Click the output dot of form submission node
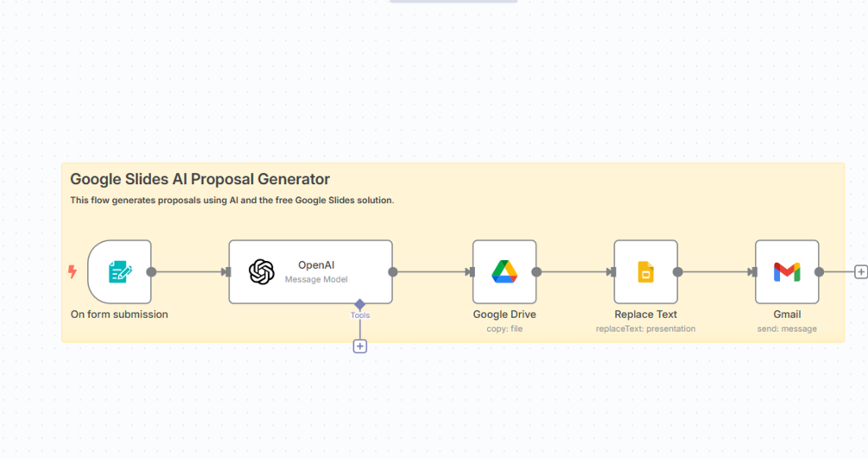The width and height of the screenshot is (868, 459). [151, 271]
